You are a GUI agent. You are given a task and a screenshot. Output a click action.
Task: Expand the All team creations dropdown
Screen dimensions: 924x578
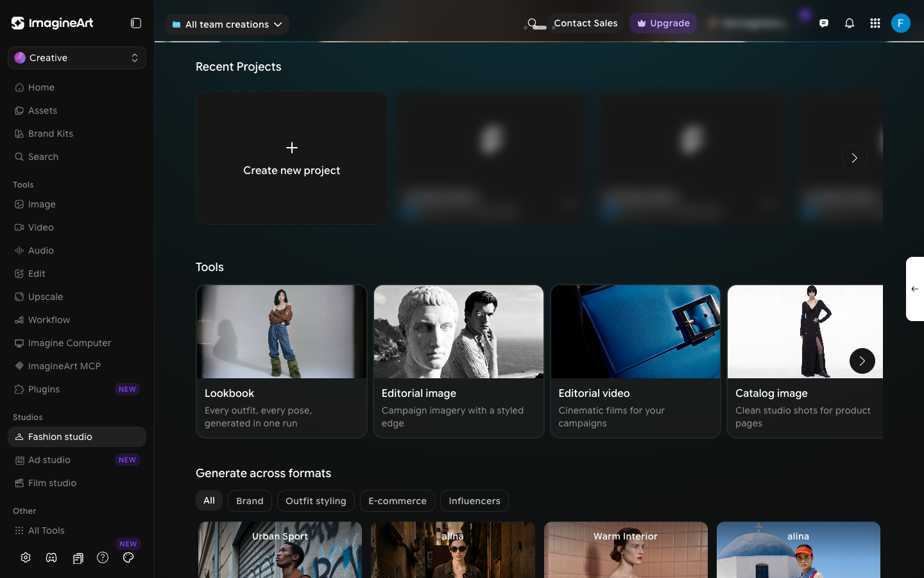click(x=227, y=24)
